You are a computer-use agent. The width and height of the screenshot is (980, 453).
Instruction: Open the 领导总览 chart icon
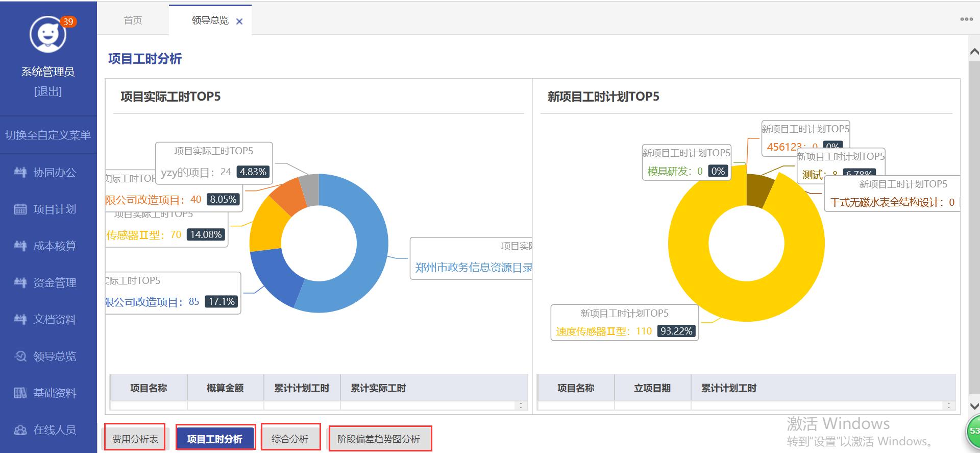(x=20, y=356)
